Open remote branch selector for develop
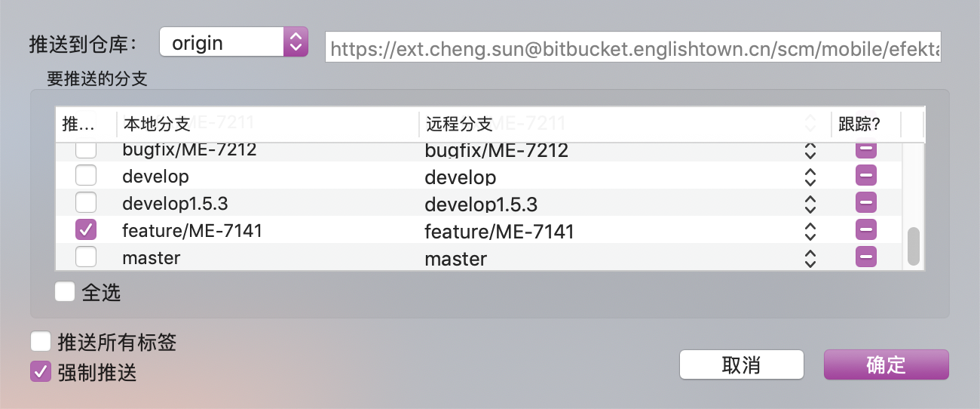This screenshot has width=980, height=409. [x=810, y=177]
